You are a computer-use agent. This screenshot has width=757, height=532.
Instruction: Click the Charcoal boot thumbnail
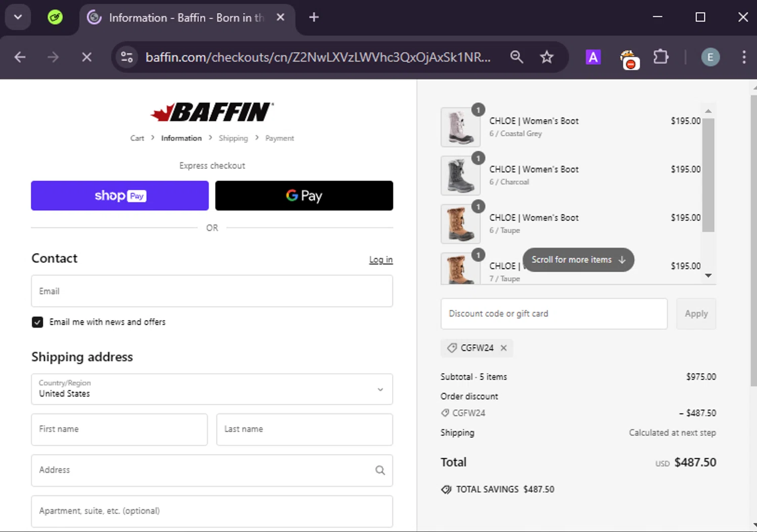click(x=460, y=175)
